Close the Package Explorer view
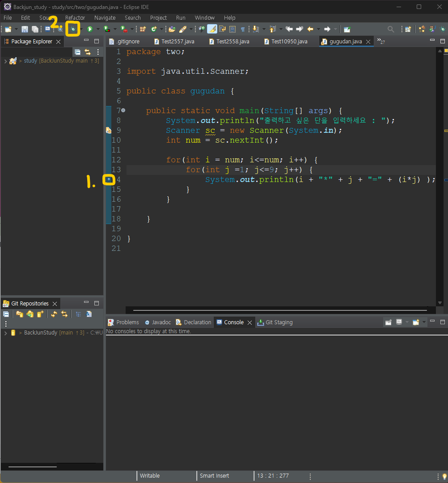The image size is (448, 483). [58, 42]
